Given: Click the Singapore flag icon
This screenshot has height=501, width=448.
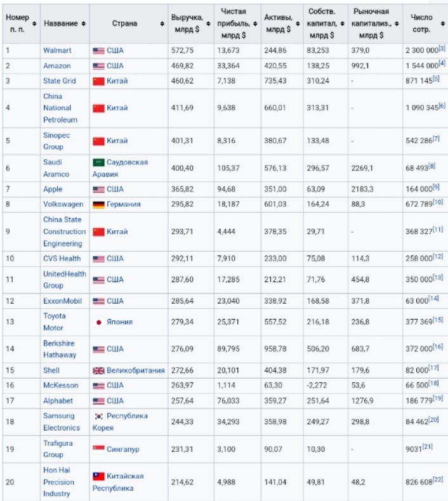Looking at the screenshot, I should pos(98,449).
